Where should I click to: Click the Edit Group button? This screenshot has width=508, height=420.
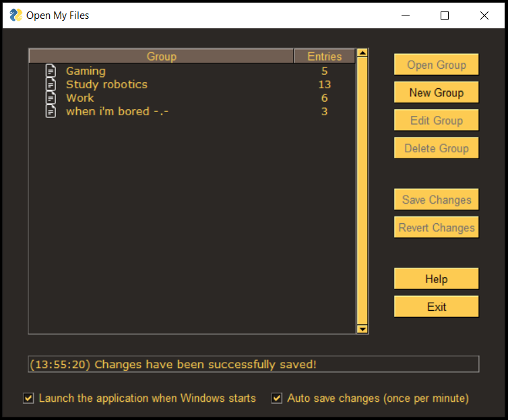(436, 120)
